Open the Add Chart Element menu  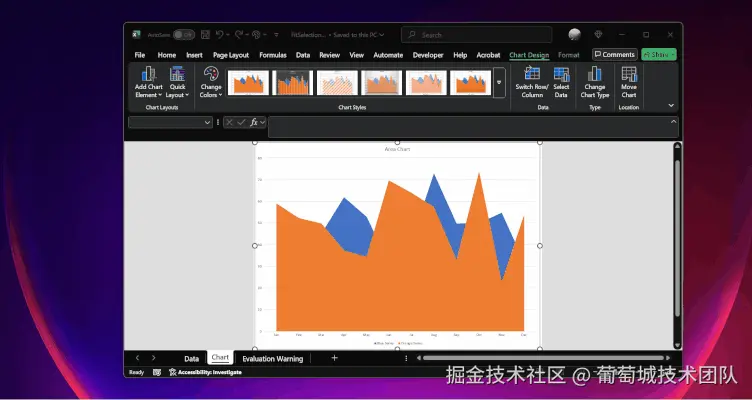(x=149, y=82)
